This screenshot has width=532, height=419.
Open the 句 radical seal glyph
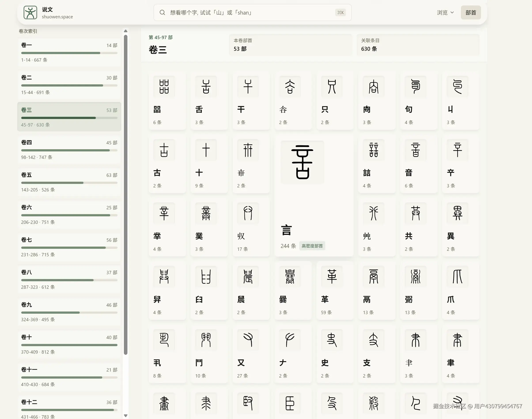[x=415, y=87]
